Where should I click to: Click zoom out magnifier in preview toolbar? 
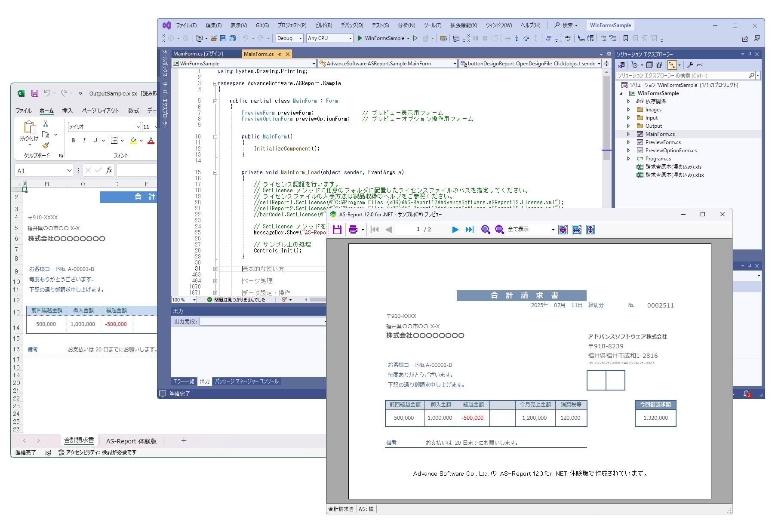[499, 230]
